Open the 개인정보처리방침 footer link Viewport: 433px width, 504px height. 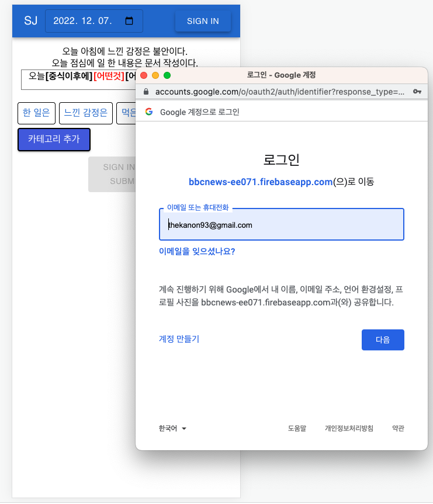pos(349,428)
